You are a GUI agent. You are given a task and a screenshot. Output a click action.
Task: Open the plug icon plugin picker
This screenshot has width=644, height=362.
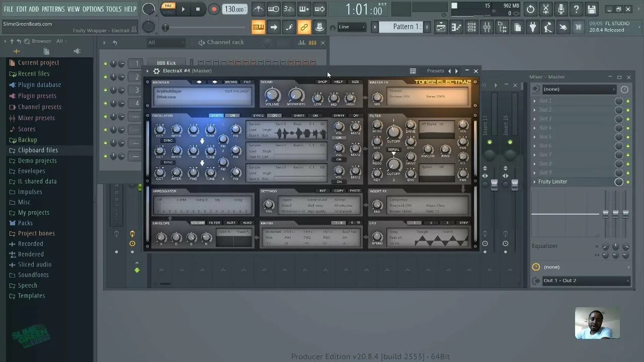click(533, 27)
